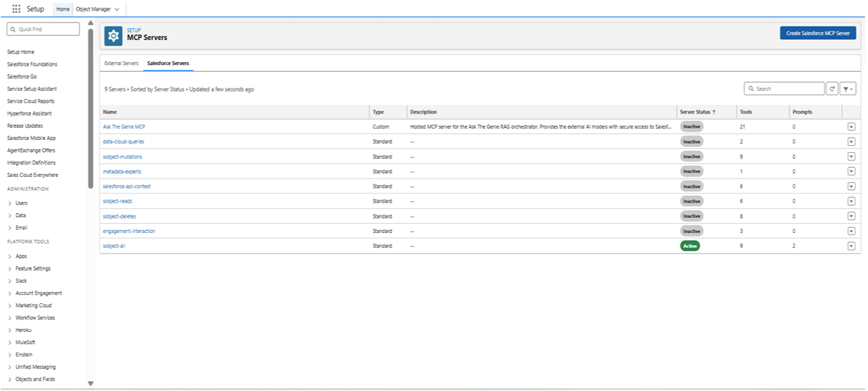Refresh the server list
The width and height of the screenshot is (868, 391).
pyautogui.click(x=832, y=88)
